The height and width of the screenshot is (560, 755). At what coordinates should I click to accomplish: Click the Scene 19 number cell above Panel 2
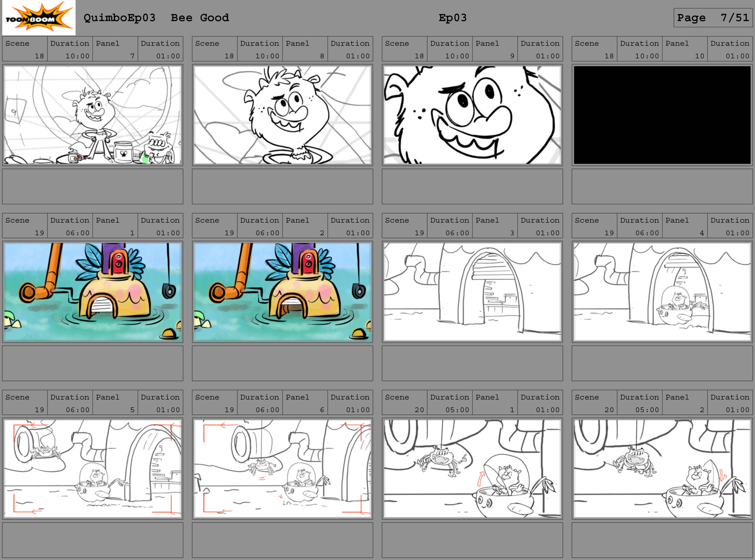pos(215,226)
